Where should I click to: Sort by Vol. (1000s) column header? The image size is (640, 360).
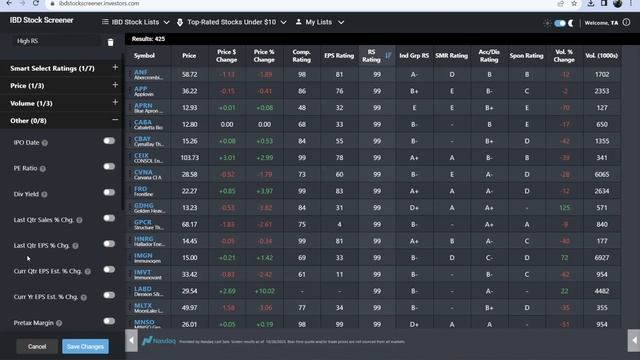coord(601,56)
